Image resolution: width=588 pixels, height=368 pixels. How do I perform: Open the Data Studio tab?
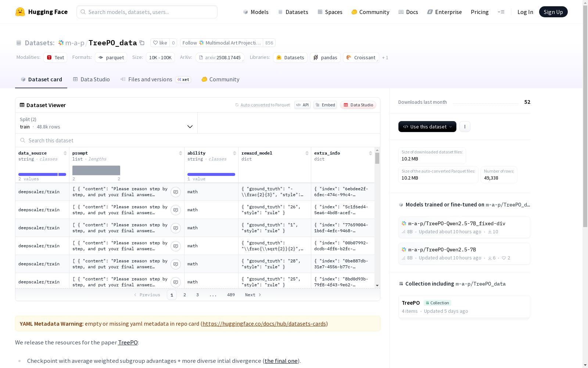(x=91, y=79)
